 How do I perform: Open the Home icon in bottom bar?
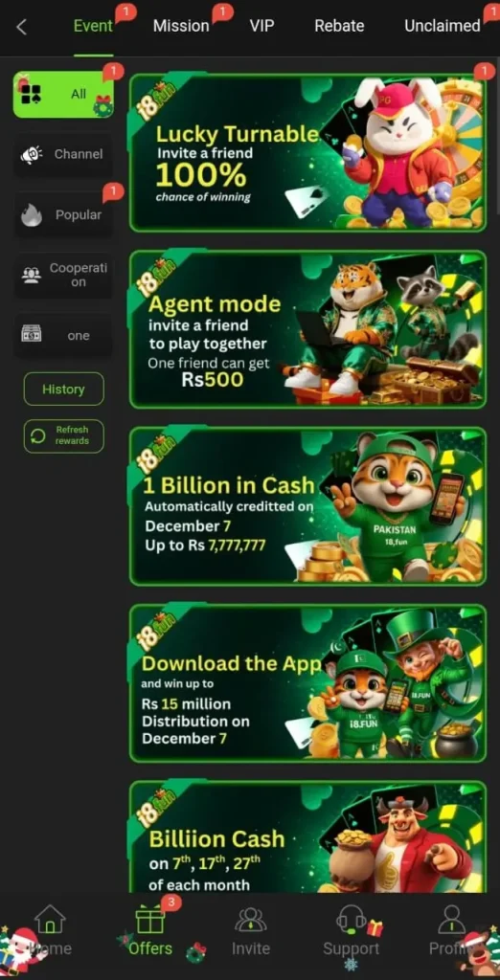(50, 919)
